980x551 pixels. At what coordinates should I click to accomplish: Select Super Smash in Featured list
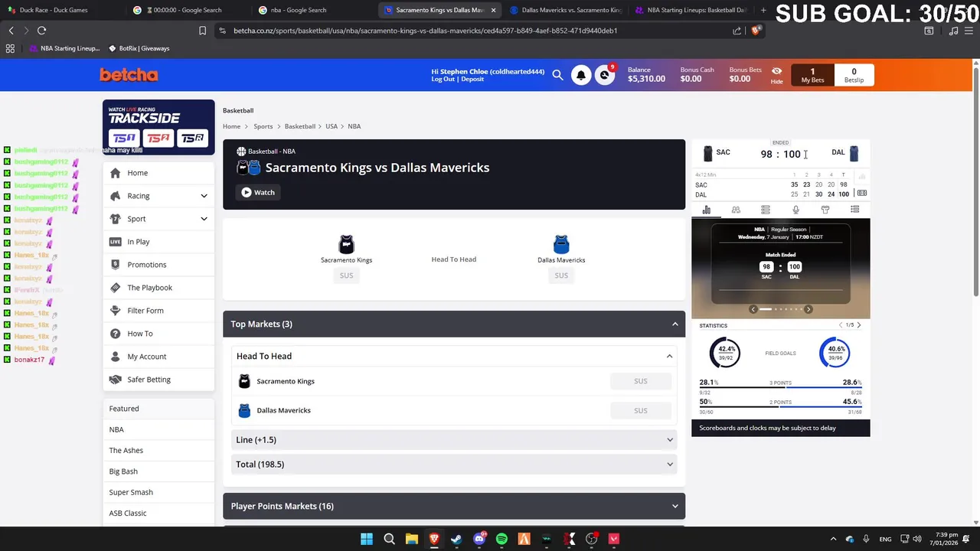158,492
